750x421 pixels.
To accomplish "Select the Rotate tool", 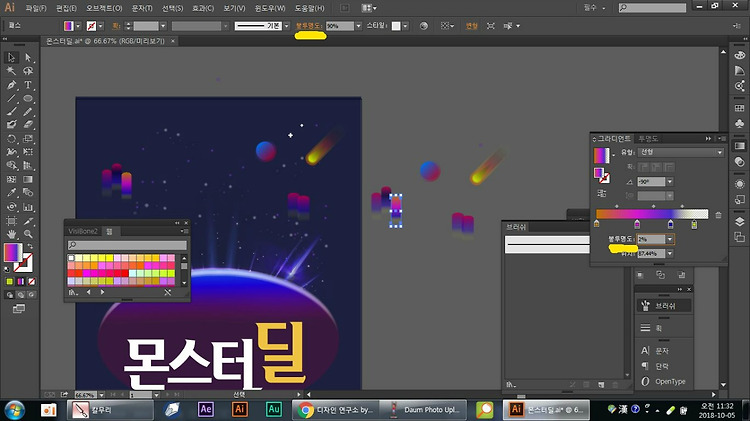I will pyautogui.click(x=11, y=139).
